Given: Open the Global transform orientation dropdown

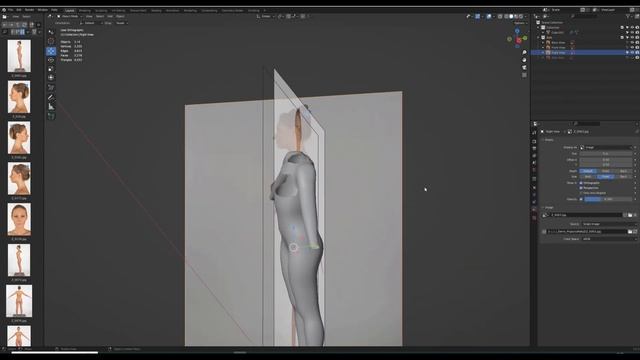Looking at the screenshot, I should tap(266, 16).
